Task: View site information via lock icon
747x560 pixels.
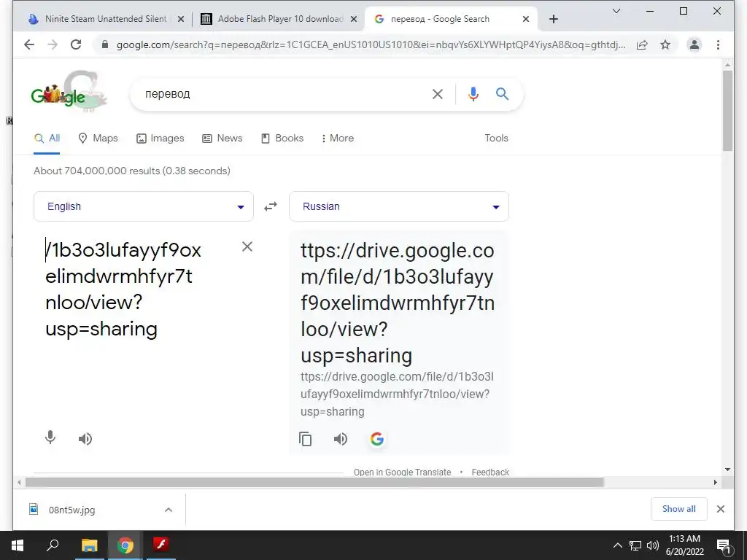Action: pos(105,44)
